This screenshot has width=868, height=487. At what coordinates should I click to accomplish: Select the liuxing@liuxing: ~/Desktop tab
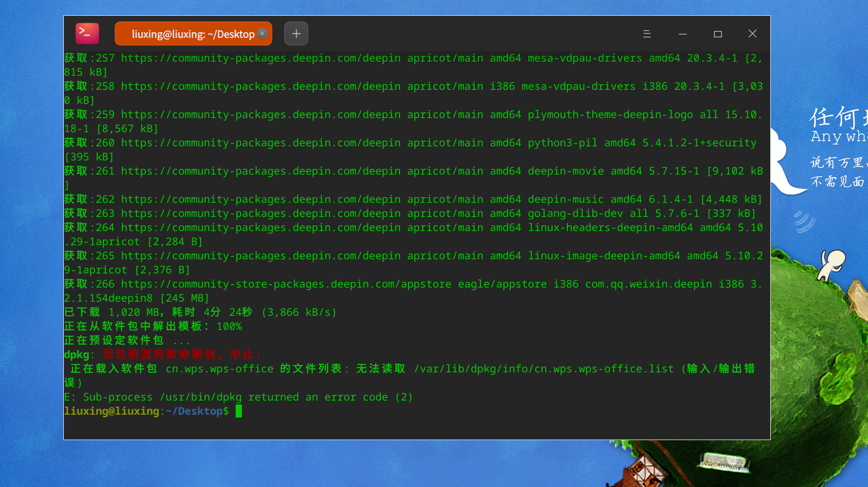click(x=193, y=34)
